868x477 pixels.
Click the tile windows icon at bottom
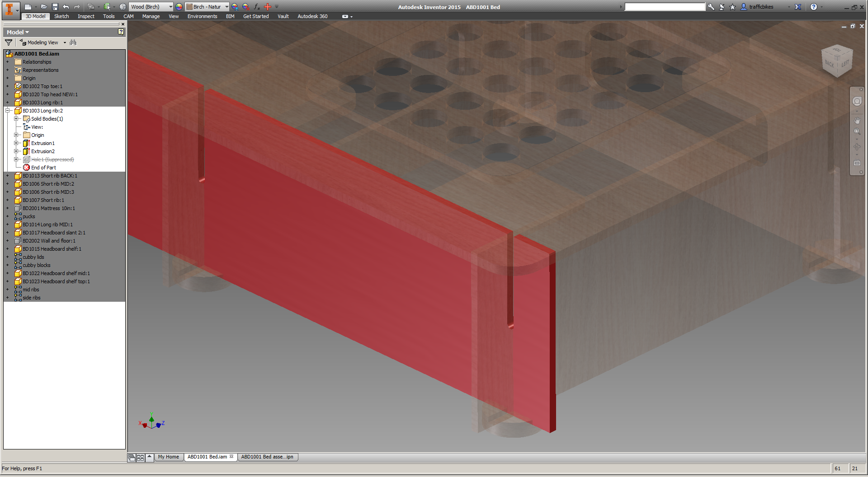click(x=141, y=458)
